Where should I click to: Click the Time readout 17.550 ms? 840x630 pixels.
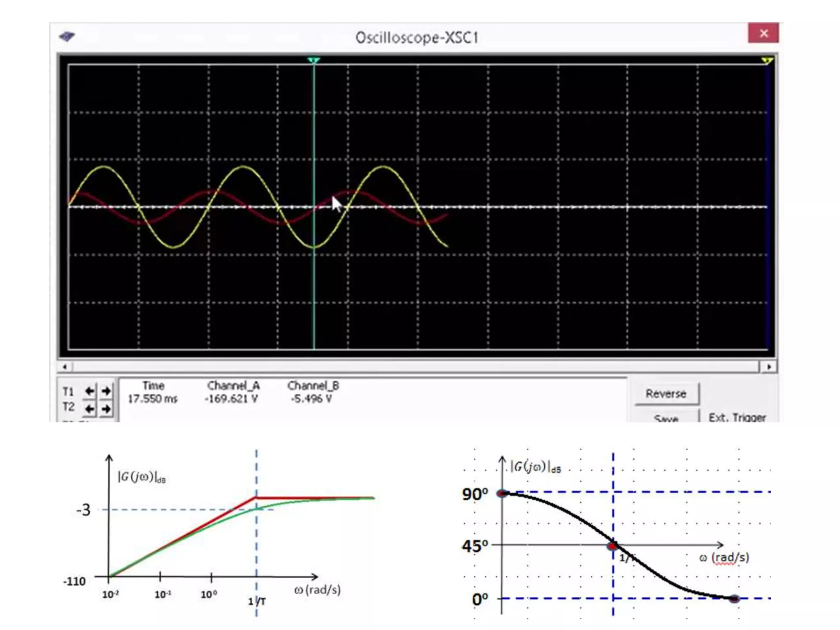(153, 399)
